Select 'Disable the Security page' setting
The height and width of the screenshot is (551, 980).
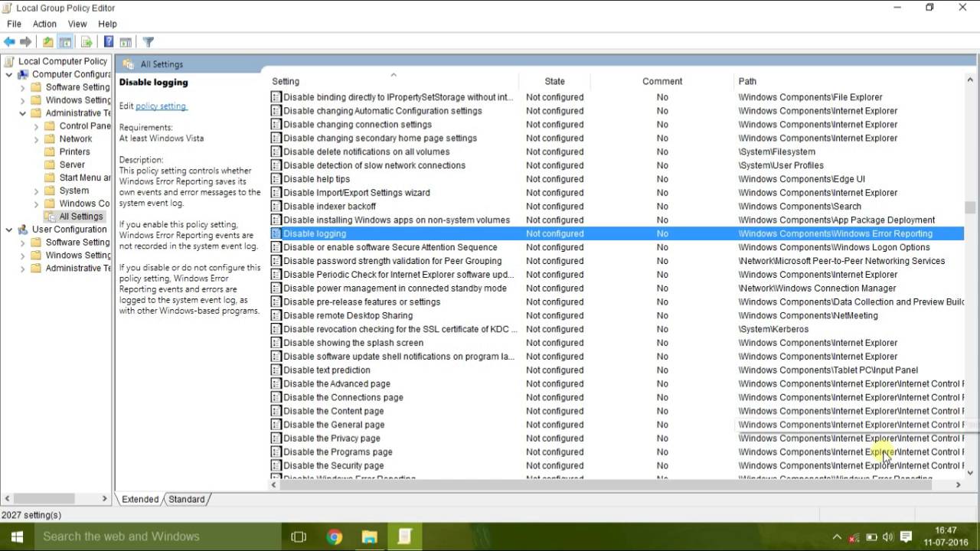333,465
